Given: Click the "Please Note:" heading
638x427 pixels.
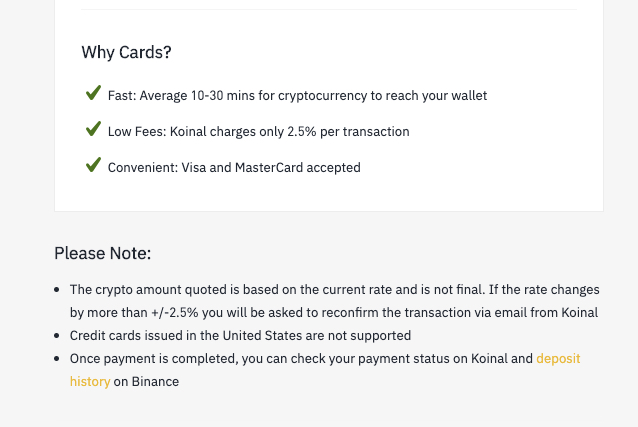Looking at the screenshot, I should 102,253.
